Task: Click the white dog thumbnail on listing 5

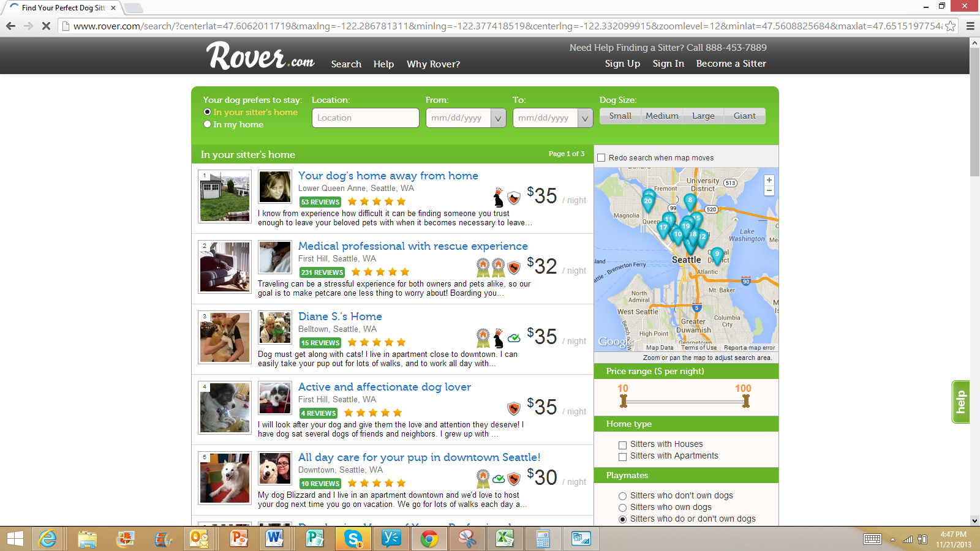Action: 225,479
